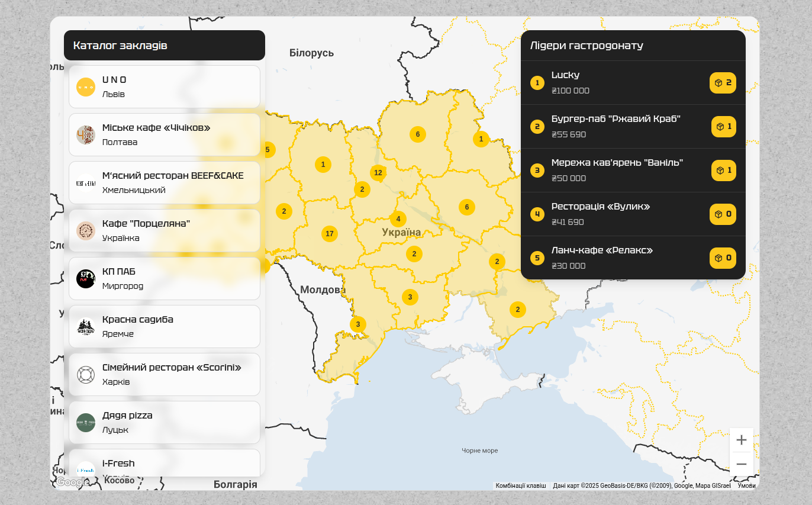Choose Сімейний ресторан «Scorini» in the list
The height and width of the screenshot is (505, 812).
click(165, 375)
